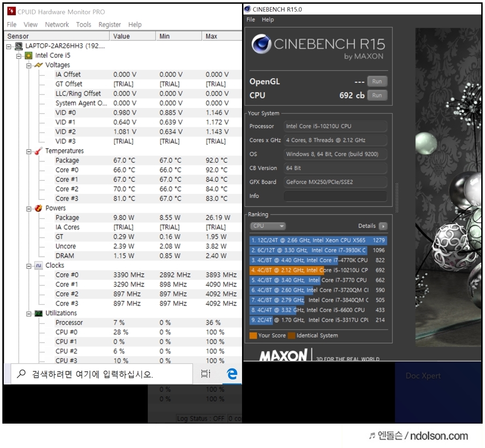Open the Help menu in Cinebench
485x448 pixels.
pos(268,20)
